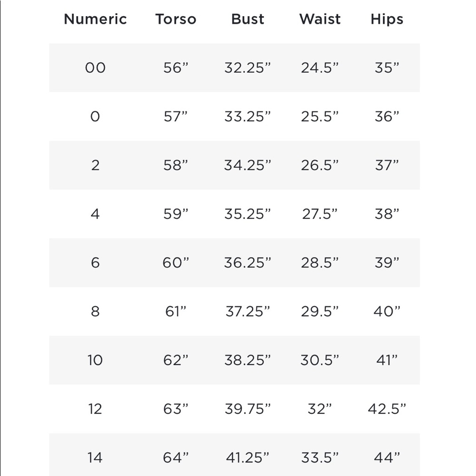Select numeric size 10 label
Image resolution: width=476 pixels, height=476 pixels.
[x=95, y=360]
